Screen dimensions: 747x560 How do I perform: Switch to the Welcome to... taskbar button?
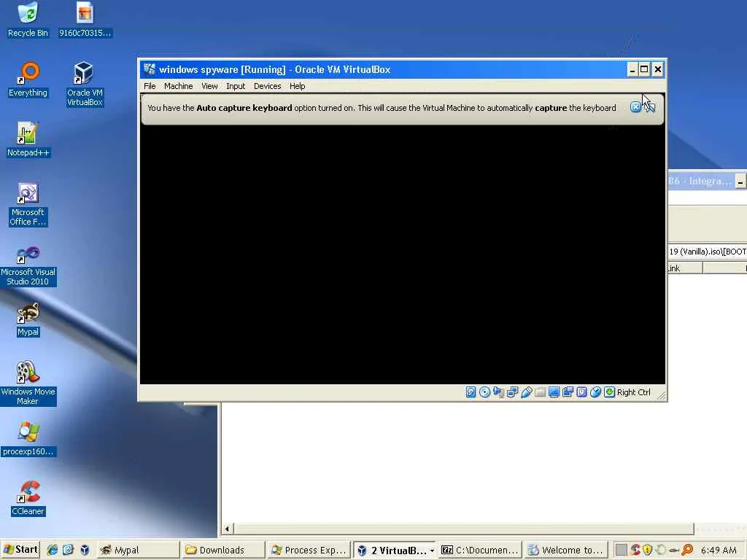coord(565,550)
